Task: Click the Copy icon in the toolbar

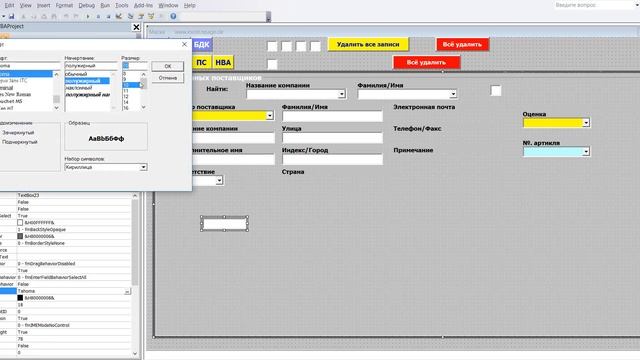Action: click(33, 16)
